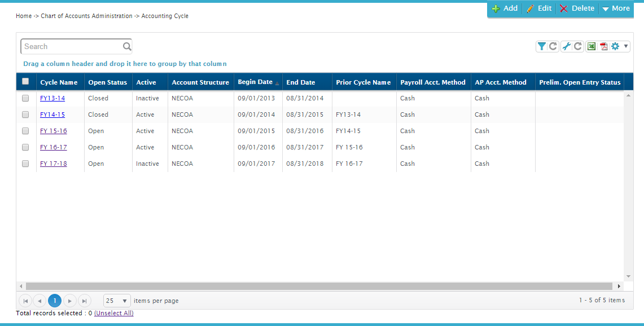Viewport: 644px width, 326px height.
Task: Click the Edit button
Action: [x=539, y=8]
